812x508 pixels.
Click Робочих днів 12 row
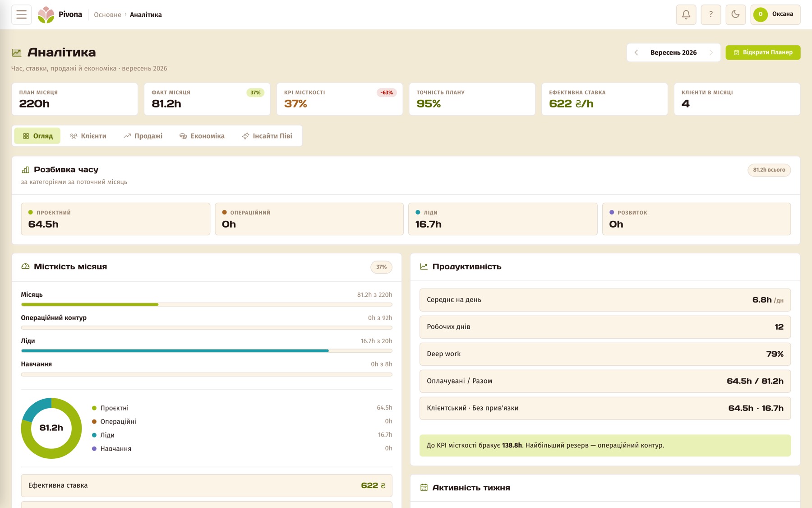tap(605, 327)
